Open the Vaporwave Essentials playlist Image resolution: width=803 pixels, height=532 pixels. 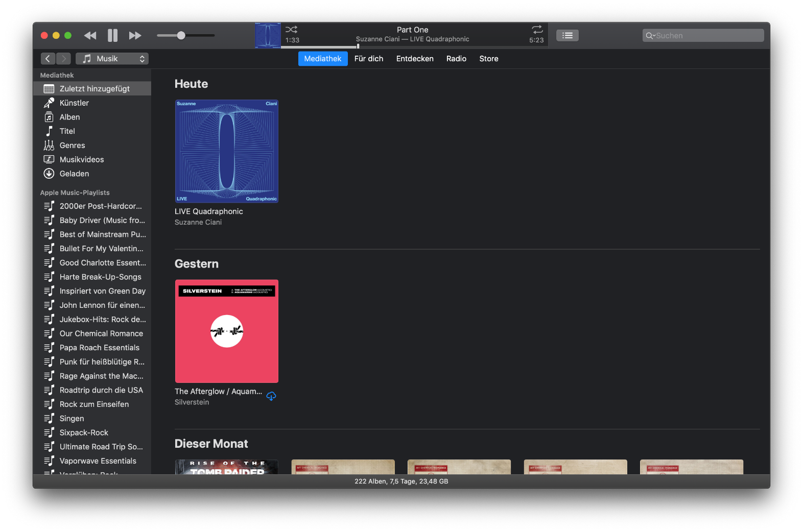(98, 461)
